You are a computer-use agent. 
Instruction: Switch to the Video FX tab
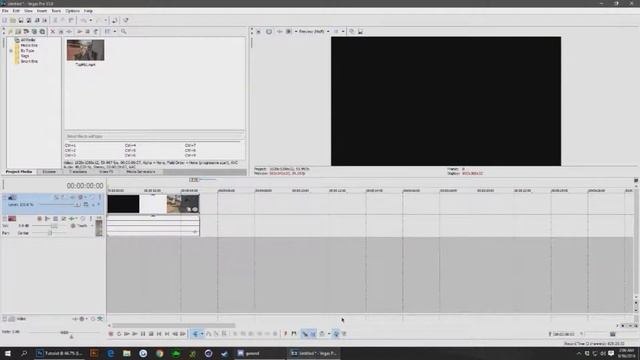pos(106,172)
